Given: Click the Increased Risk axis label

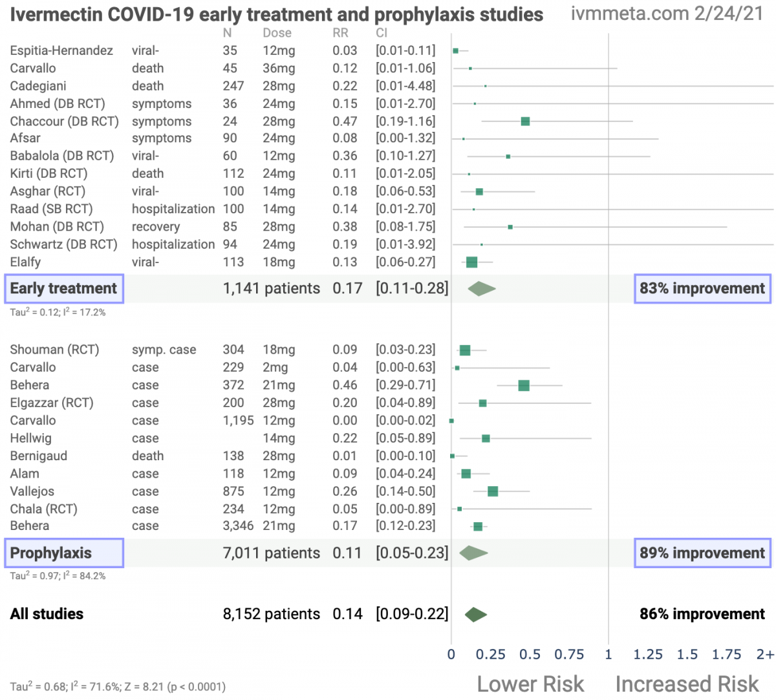Looking at the screenshot, I should (687, 684).
